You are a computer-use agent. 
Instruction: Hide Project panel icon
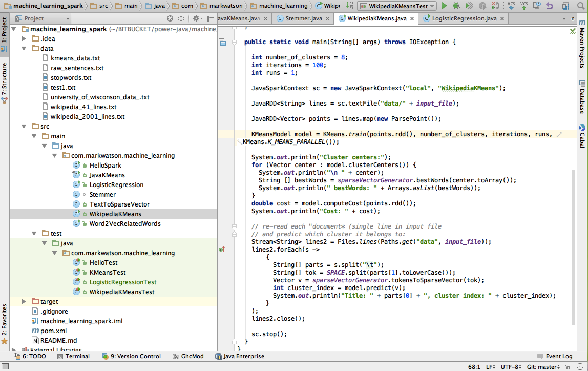pyautogui.click(x=211, y=18)
